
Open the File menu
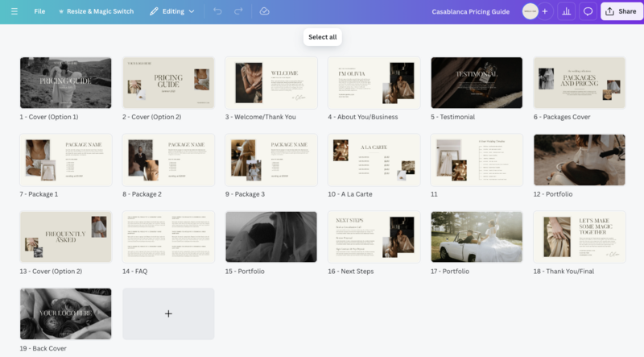(39, 12)
